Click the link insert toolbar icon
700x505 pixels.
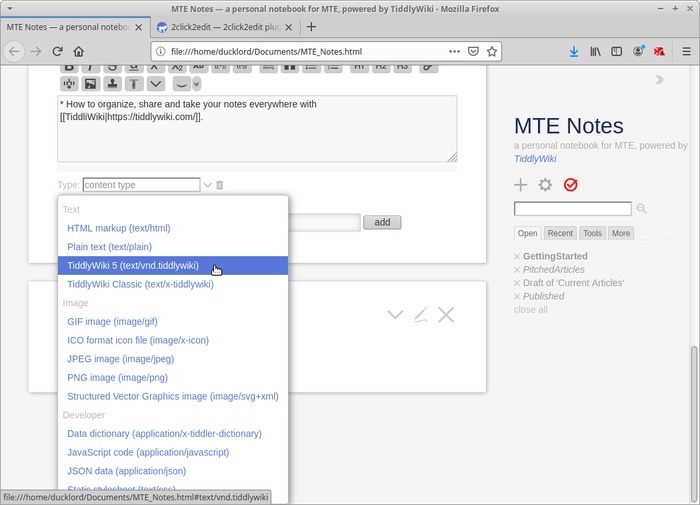(428, 68)
